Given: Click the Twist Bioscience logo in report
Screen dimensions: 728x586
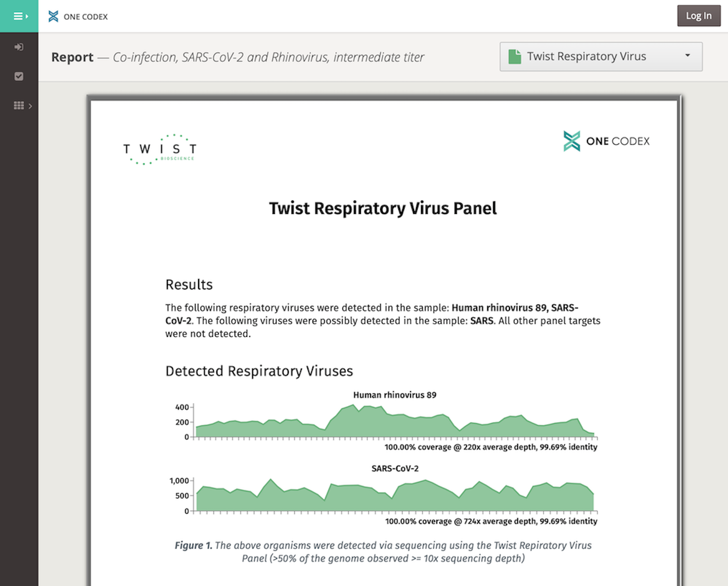Looking at the screenshot, I should pos(160,150).
